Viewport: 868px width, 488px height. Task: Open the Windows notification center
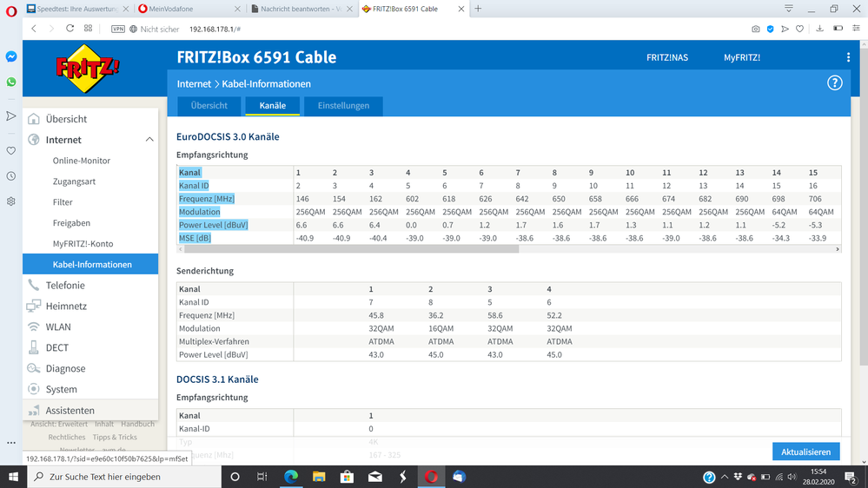pyautogui.click(x=851, y=477)
